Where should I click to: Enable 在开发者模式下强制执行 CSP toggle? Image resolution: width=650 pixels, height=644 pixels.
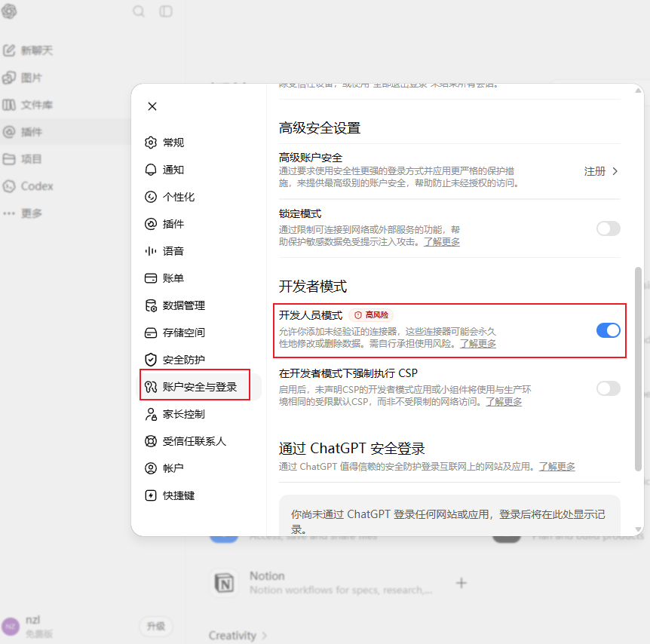click(x=608, y=388)
